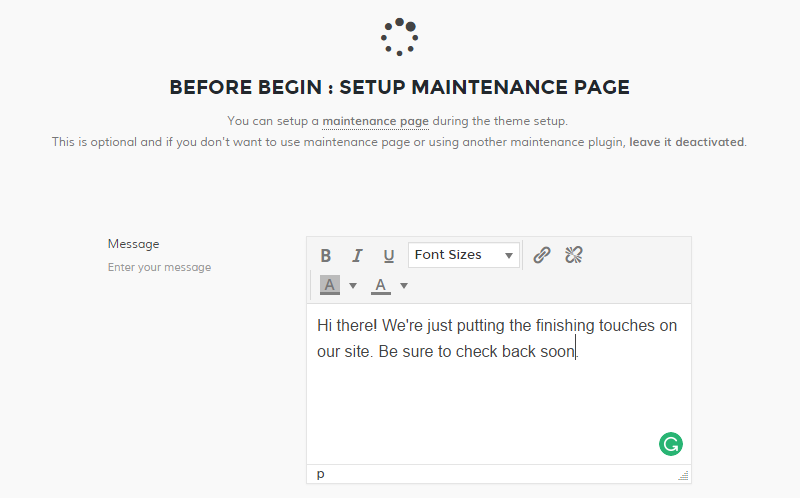This screenshot has width=800, height=498.
Task: Toggle italic formatting in the editor
Action: pos(357,255)
